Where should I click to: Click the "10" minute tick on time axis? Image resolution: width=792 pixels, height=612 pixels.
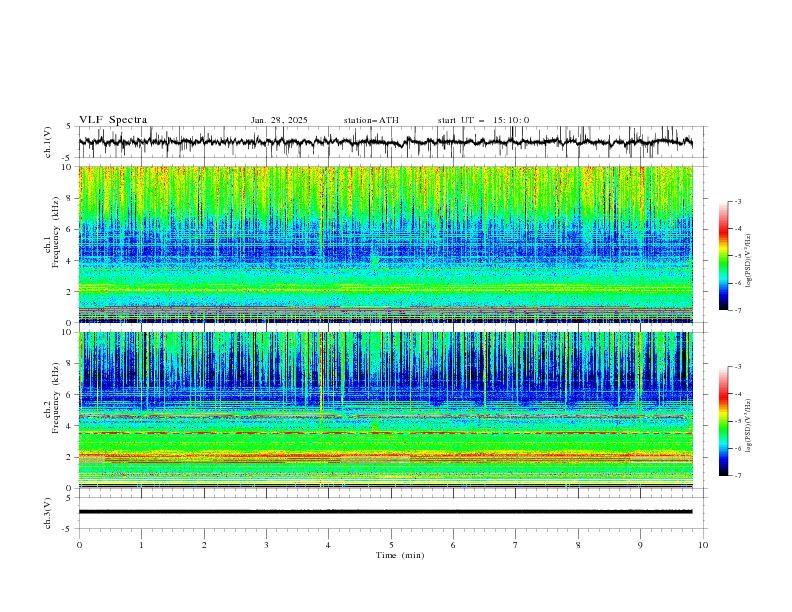[703, 545]
